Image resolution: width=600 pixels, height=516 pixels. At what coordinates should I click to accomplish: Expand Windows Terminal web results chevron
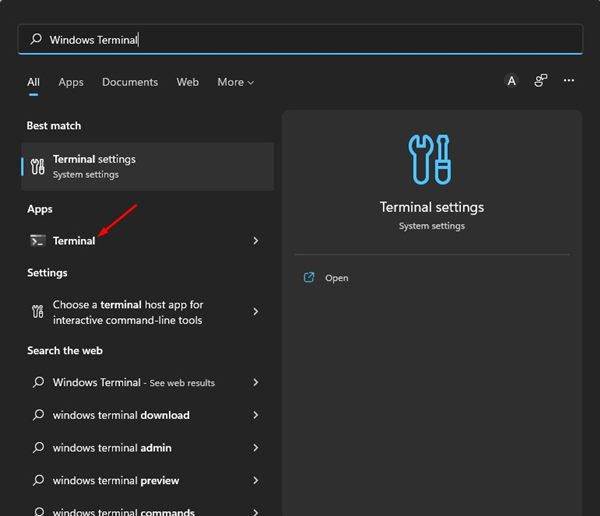pos(256,382)
